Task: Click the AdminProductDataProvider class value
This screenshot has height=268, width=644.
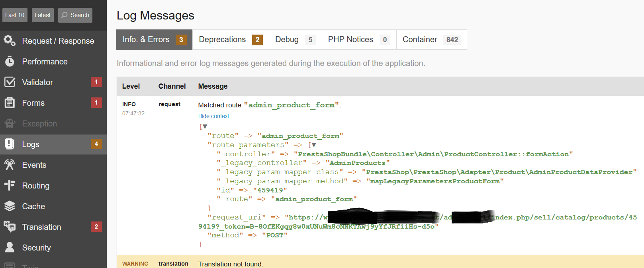Action: coord(499,172)
